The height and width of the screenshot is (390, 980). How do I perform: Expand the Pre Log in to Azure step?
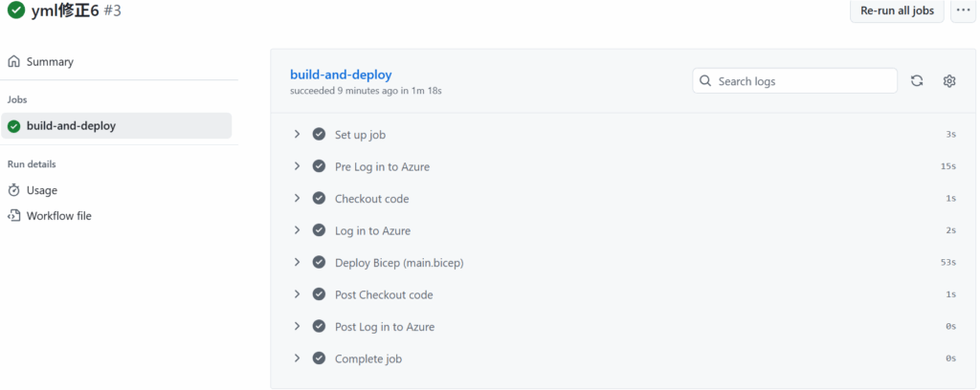click(x=298, y=166)
